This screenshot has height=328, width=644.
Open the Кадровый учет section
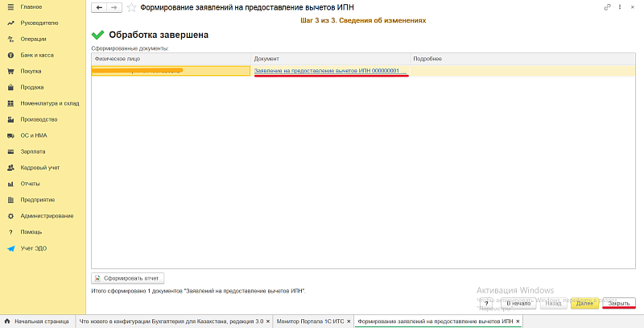pyautogui.click(x=40, y=168)
